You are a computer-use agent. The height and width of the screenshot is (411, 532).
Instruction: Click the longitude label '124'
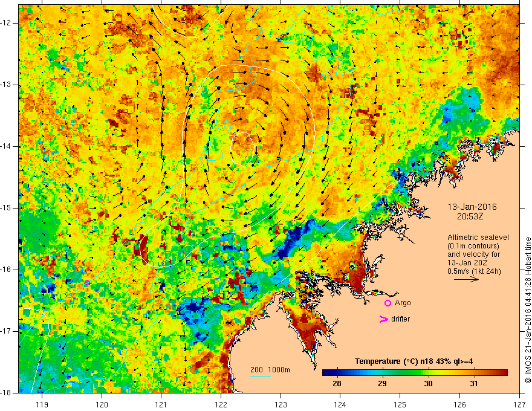(x=340, y=404)
